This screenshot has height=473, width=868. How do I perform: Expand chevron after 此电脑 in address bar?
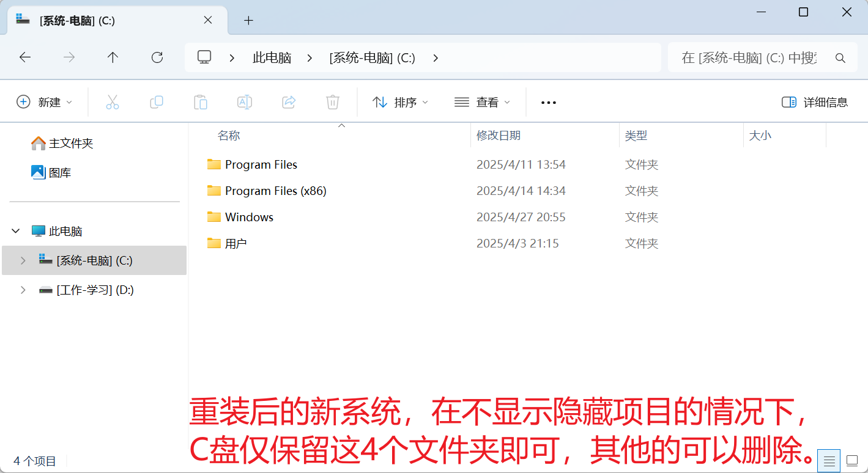pos(310,58)
